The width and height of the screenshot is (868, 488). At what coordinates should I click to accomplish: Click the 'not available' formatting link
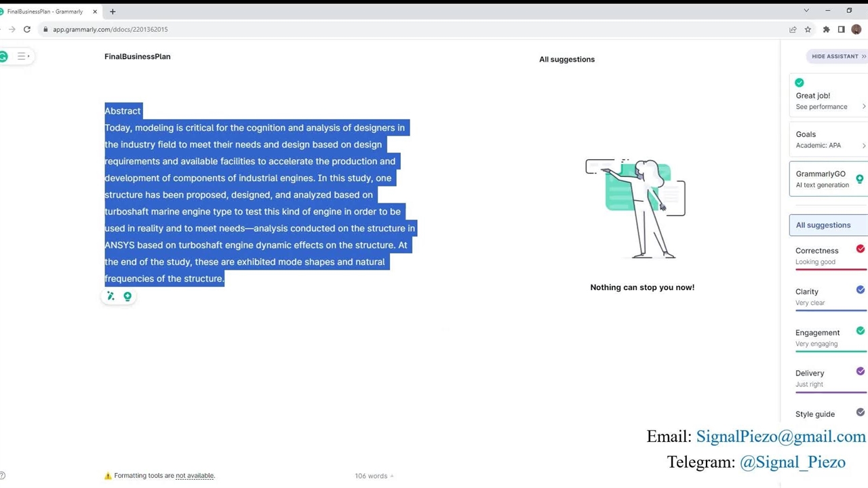pos(195,476)
